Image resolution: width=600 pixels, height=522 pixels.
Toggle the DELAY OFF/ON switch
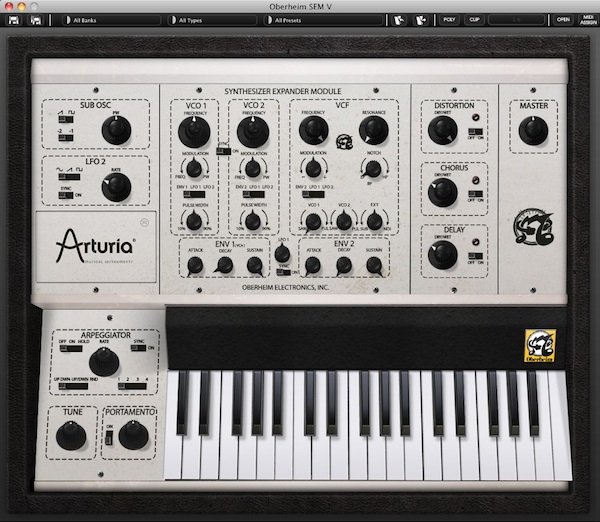click(x=476, y=256)
